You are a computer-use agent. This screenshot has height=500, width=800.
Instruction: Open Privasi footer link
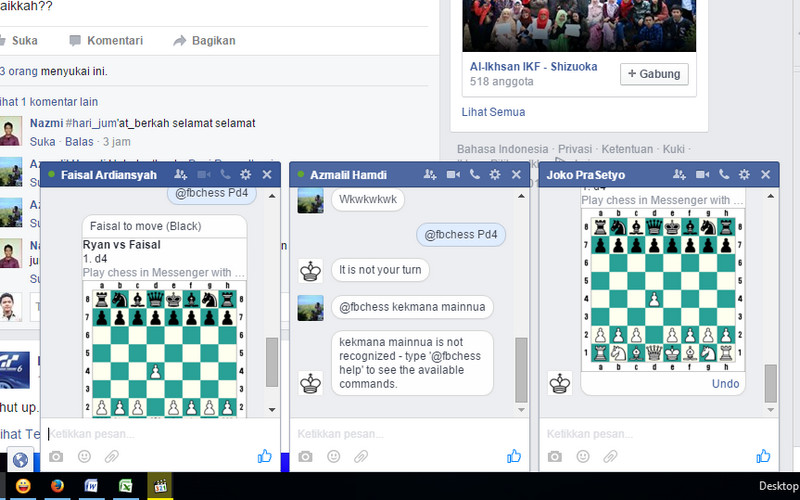click(574, 149)
